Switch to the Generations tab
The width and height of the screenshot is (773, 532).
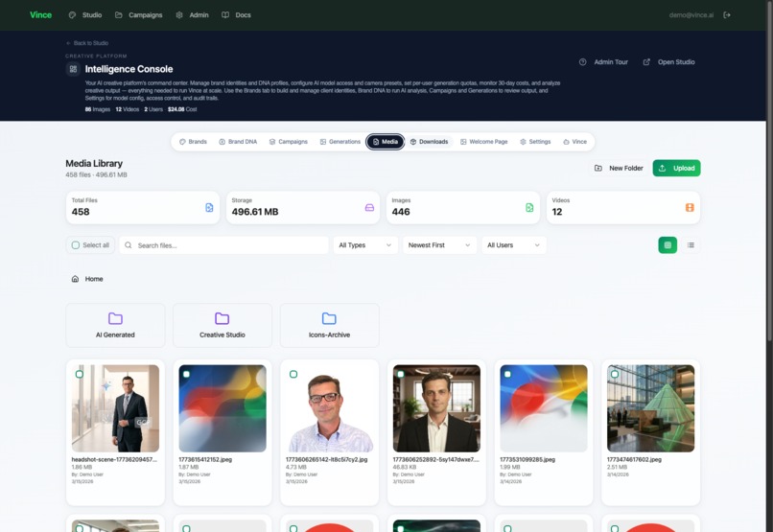[x=340, y=142]
